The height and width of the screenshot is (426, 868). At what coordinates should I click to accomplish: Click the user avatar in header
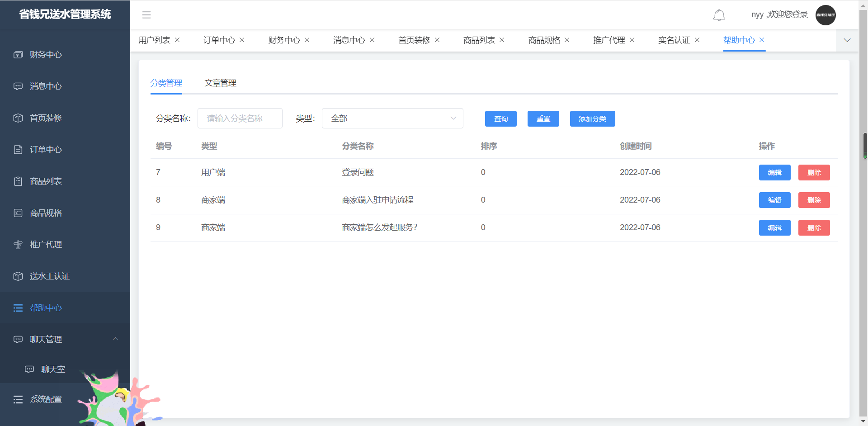click(x=825, y=15)
